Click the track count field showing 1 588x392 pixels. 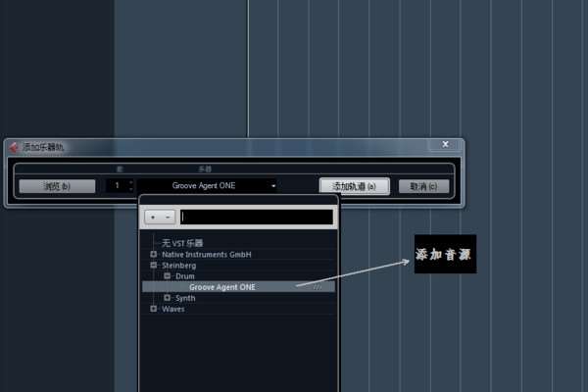[117, 185]
